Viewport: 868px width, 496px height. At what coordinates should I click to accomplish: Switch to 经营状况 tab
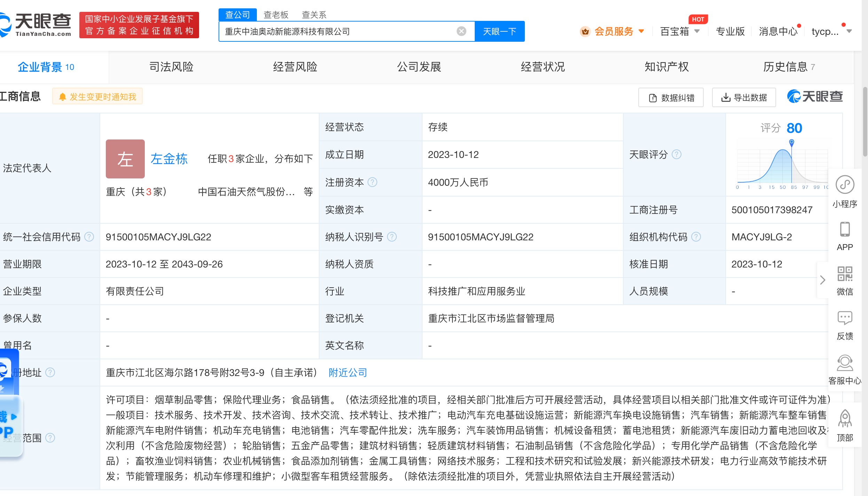pos(543,67)
